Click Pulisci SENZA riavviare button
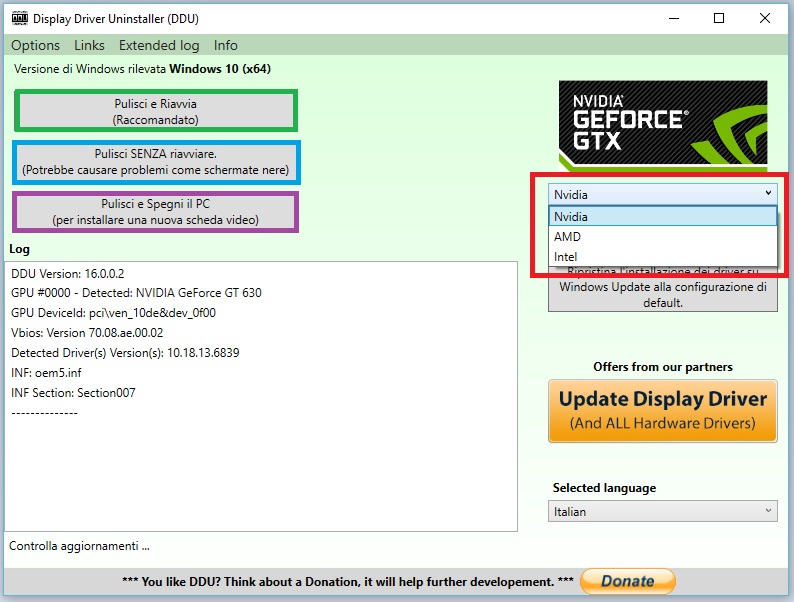Screen dimensions: 794x602 (155, 162)
